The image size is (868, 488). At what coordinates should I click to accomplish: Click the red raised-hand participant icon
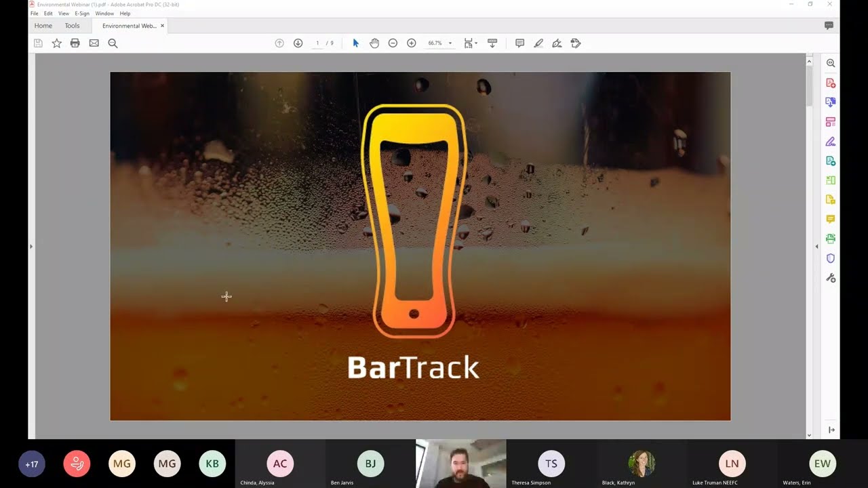click(77, 464)
